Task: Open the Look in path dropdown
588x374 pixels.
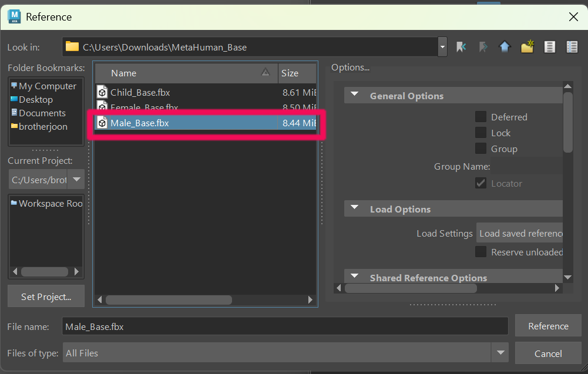Action: click(x=442, y=47)
